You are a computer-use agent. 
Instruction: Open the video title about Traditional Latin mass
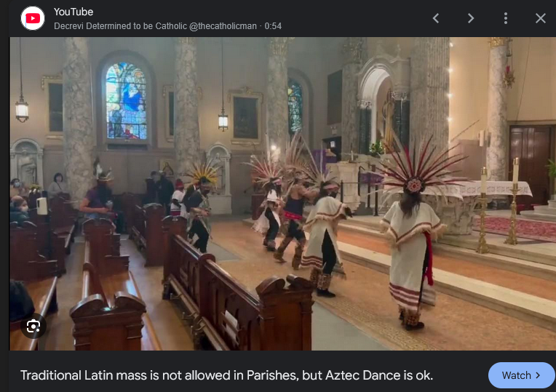(x=226, y=375)
